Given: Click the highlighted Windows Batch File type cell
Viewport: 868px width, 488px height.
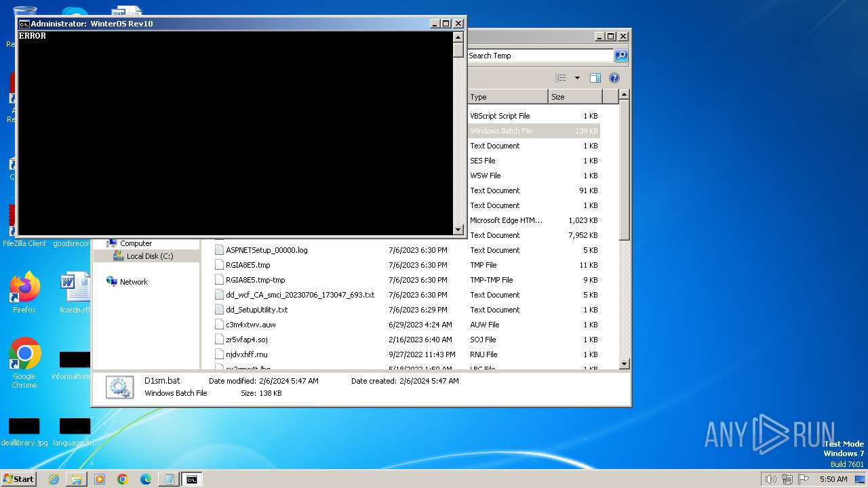Looking at the screenshot, I should pos(501,131).
